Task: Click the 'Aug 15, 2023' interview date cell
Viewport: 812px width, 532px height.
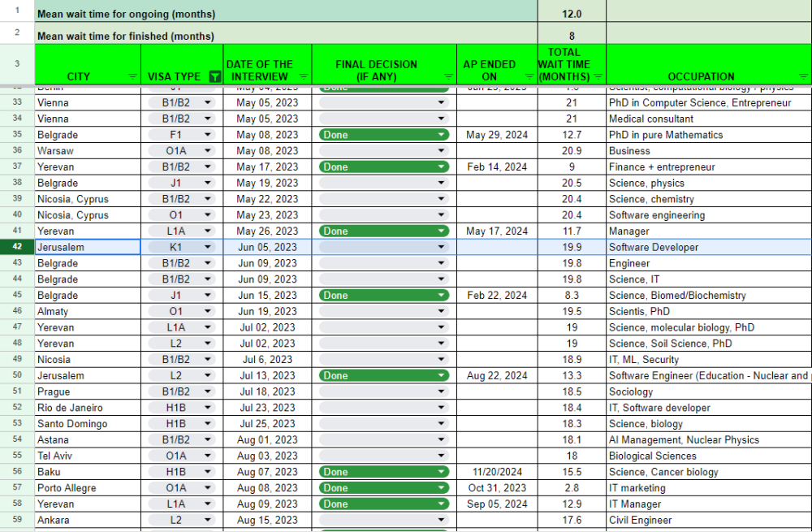Action: tap(267, 520)
